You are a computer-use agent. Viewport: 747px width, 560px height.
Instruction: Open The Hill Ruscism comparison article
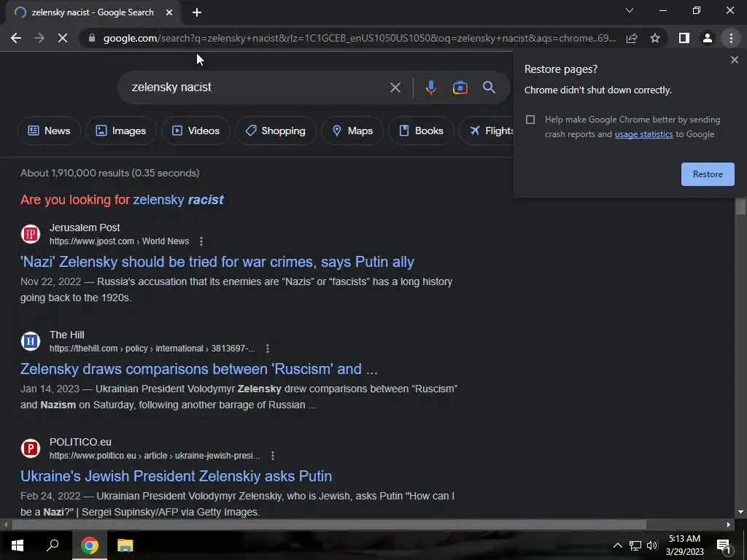[198, 369]
